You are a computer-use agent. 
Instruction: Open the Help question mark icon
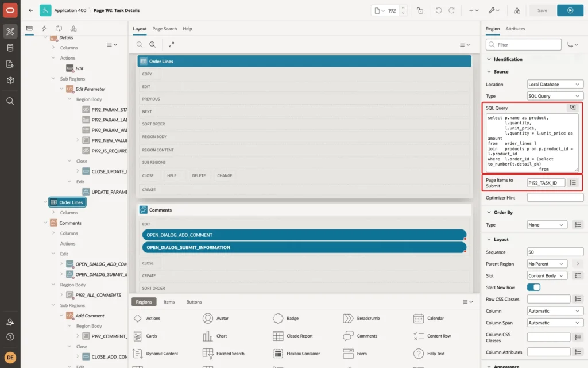point(10,337)
